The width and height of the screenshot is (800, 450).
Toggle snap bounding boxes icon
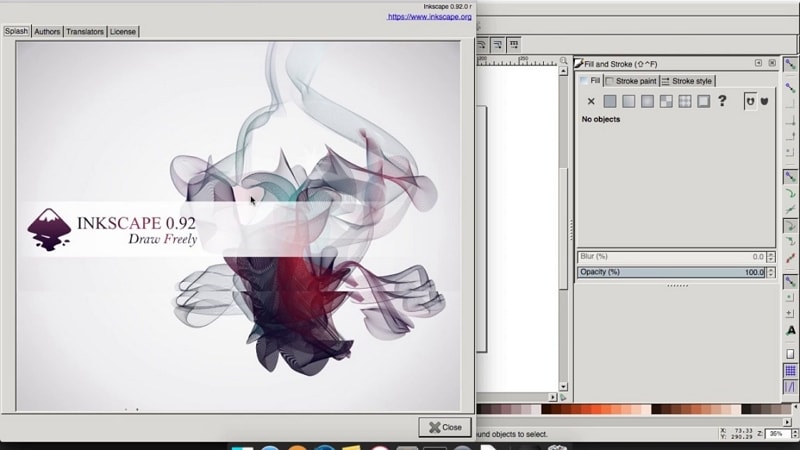790,88
